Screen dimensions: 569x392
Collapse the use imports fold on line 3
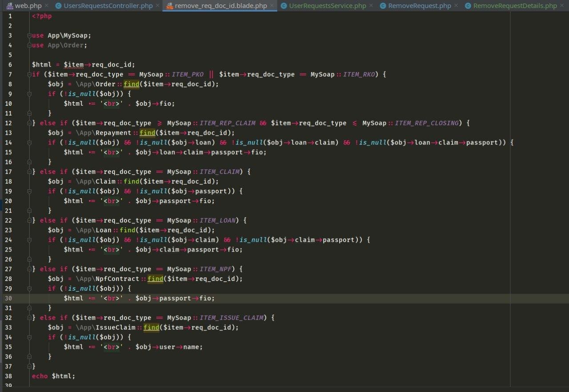click(x=29, y=36)
